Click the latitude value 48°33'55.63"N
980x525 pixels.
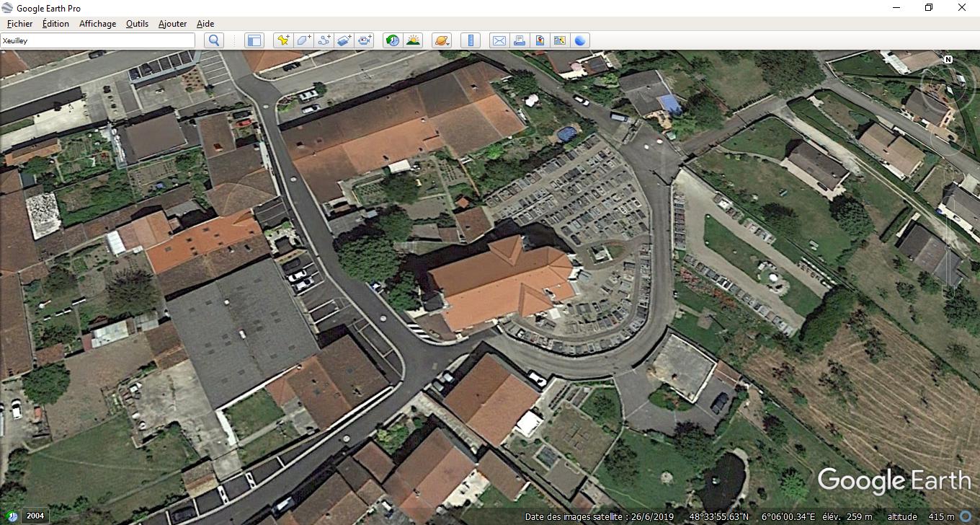click(718, 516)
